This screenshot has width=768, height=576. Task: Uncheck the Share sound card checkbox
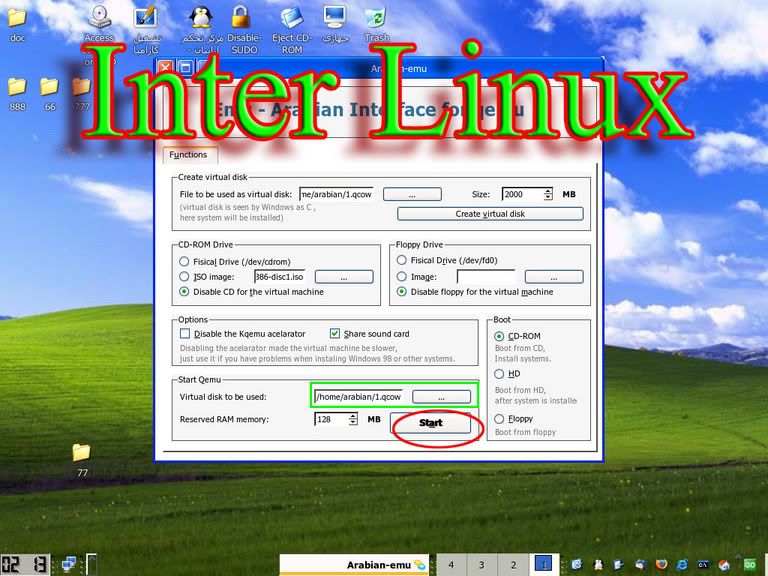coord(335,334)
